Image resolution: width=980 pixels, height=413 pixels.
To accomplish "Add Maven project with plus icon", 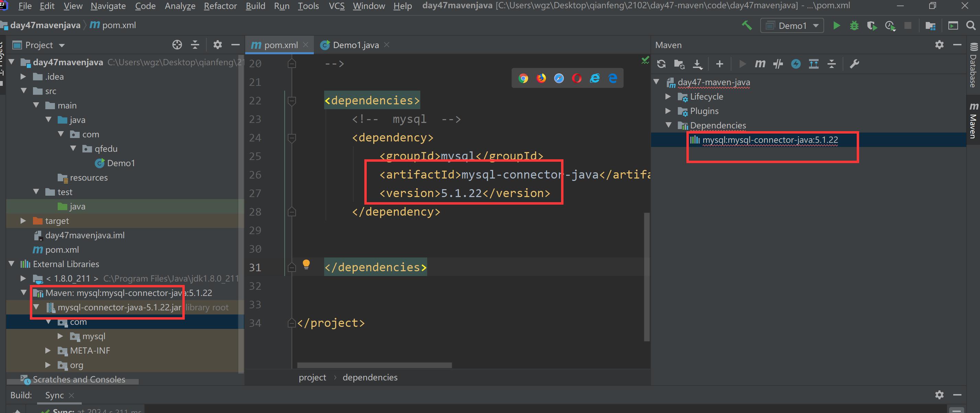I will (x=719, y=64).
